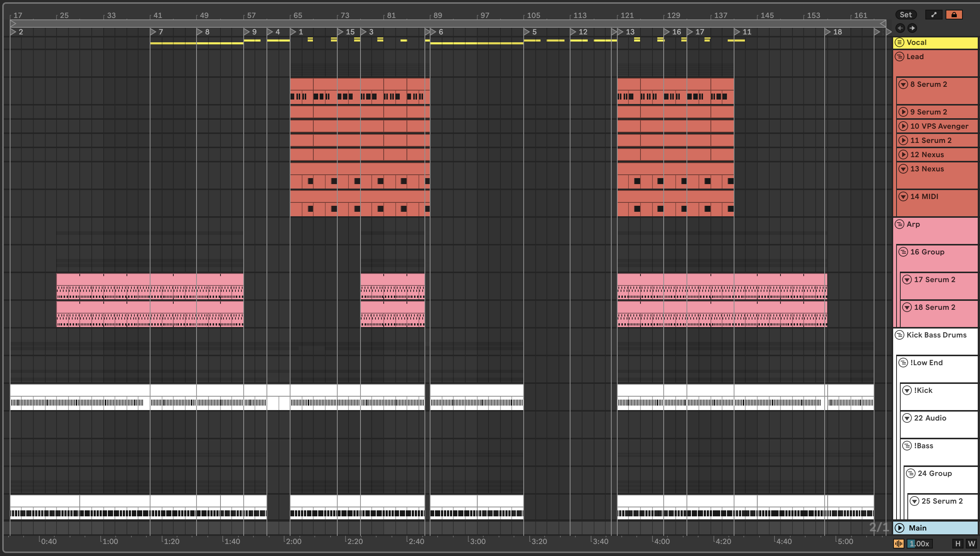Click the H optimize height button
This screenshot has height=556, width=980.
coord(958,543)
